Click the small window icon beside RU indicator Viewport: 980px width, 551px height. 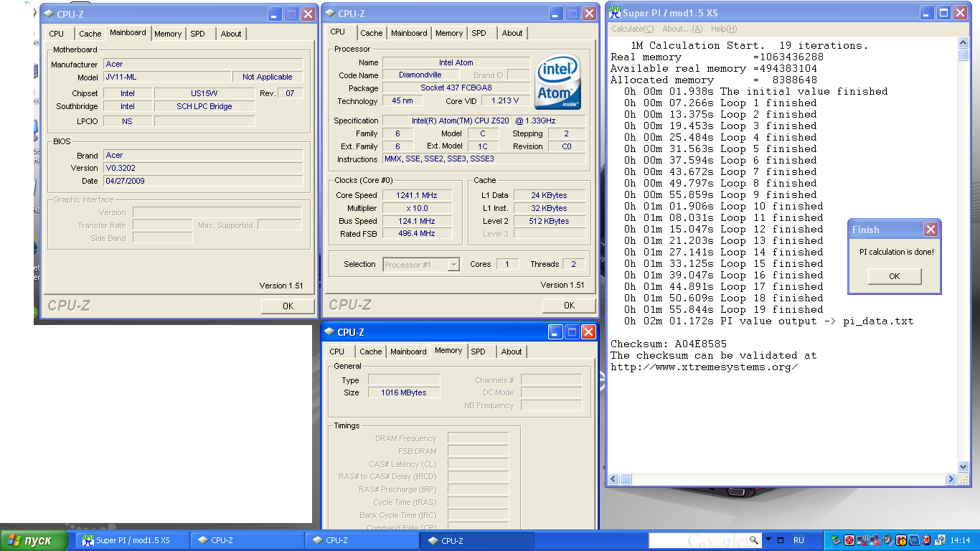point(781,540)
